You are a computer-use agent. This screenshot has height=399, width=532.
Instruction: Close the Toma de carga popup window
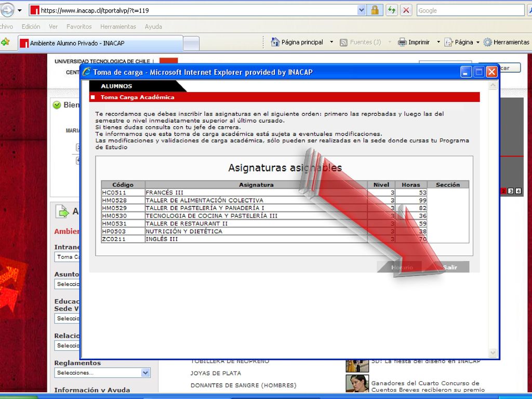tap(491, 72)
